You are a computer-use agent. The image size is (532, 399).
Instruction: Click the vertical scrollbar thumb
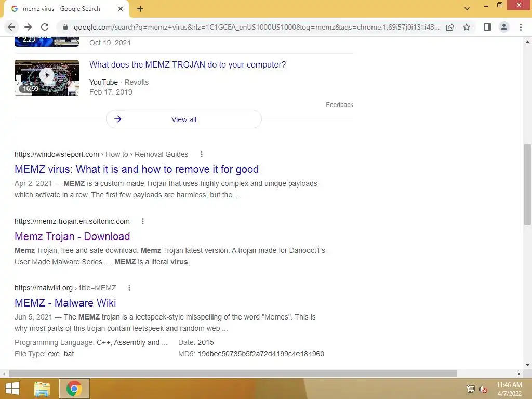tap(527, 184)
